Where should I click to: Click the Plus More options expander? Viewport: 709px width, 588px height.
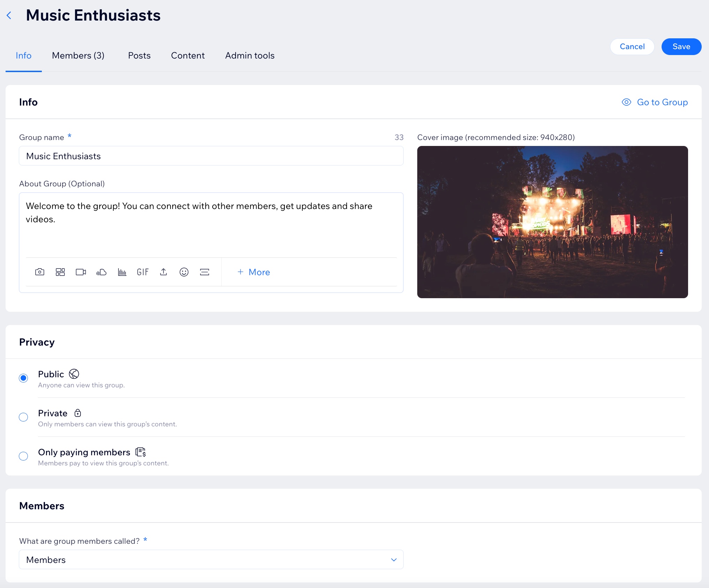tap(253, 272)
